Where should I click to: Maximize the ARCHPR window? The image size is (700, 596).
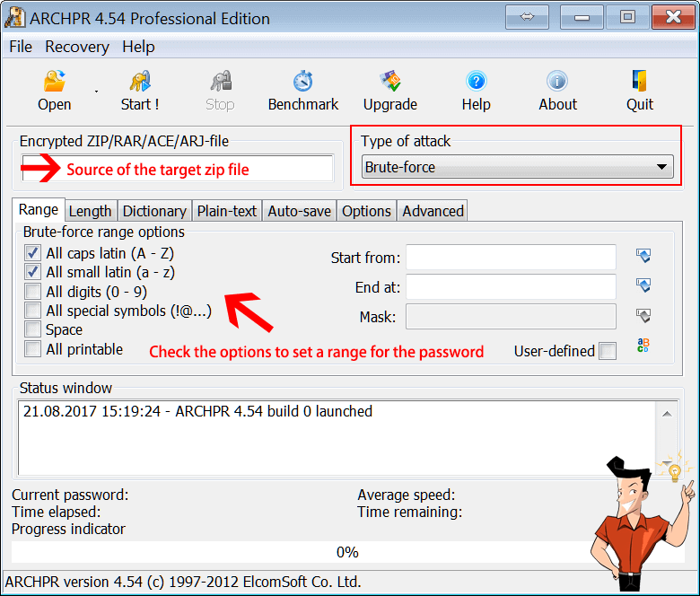(x=627, y=17)
